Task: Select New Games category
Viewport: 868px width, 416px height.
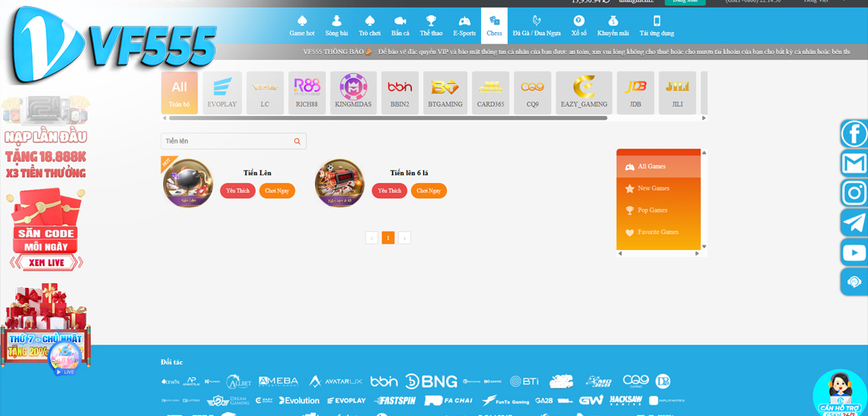Action: pyautogui.click(x=659, y=188)
